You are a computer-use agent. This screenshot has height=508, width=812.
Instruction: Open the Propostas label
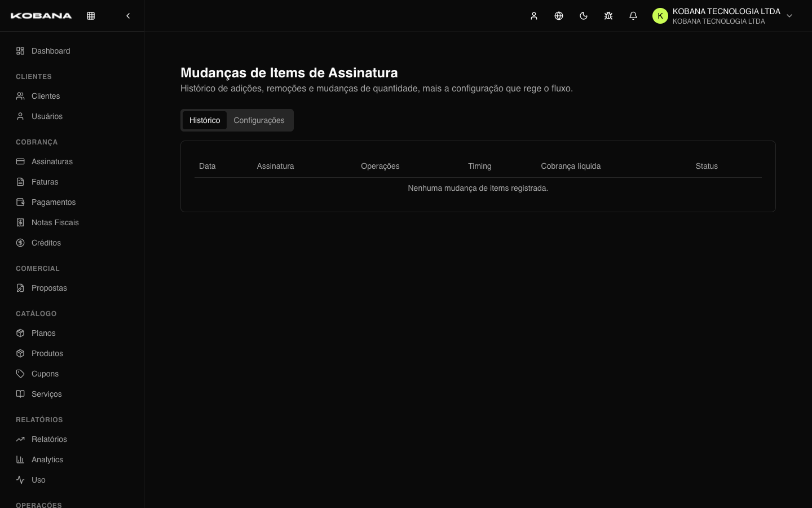pos(49,288)
